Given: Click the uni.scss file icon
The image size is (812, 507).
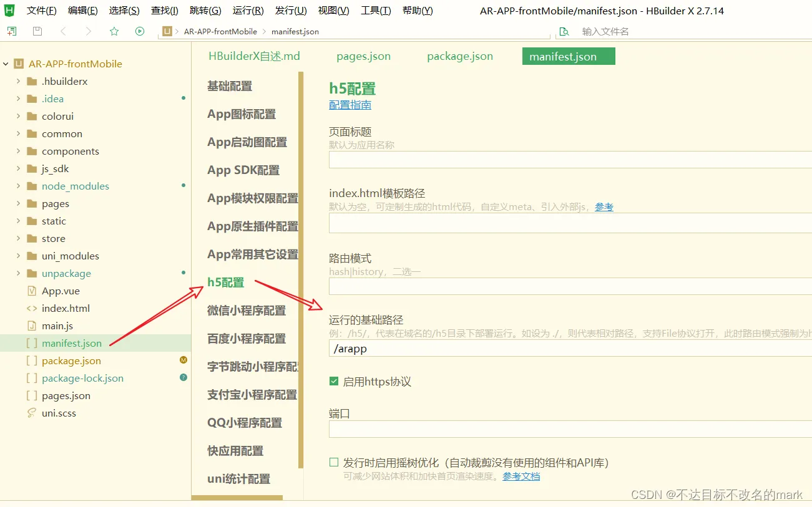Looking at the screenshot, I should [x=32, y=413].
